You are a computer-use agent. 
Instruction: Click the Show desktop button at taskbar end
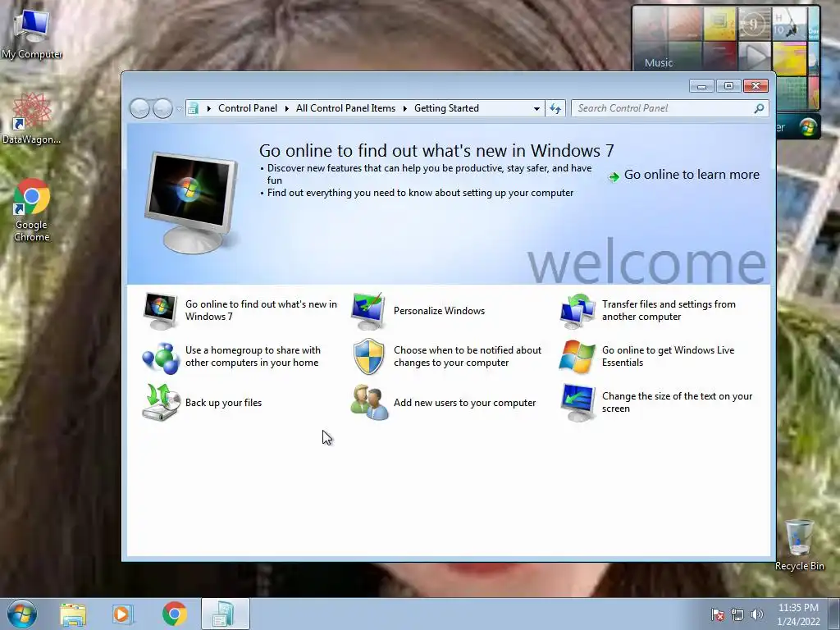click(833, 614)
